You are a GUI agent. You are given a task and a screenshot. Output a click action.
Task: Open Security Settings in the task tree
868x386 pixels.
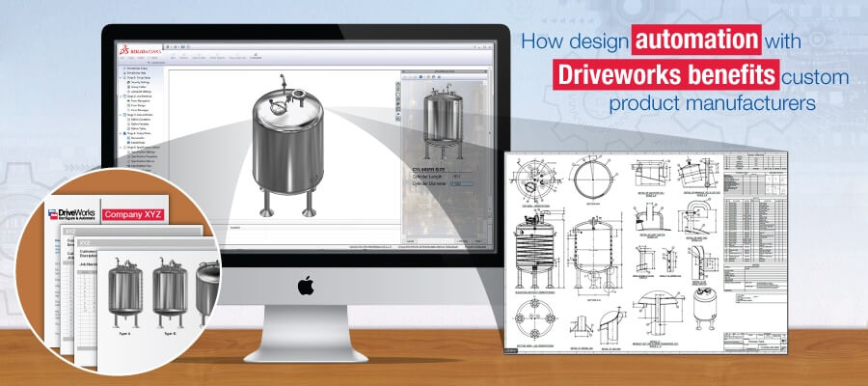[140, 83]
